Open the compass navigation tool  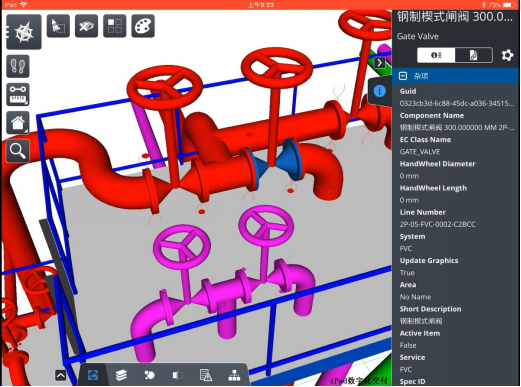pos(24,32)
